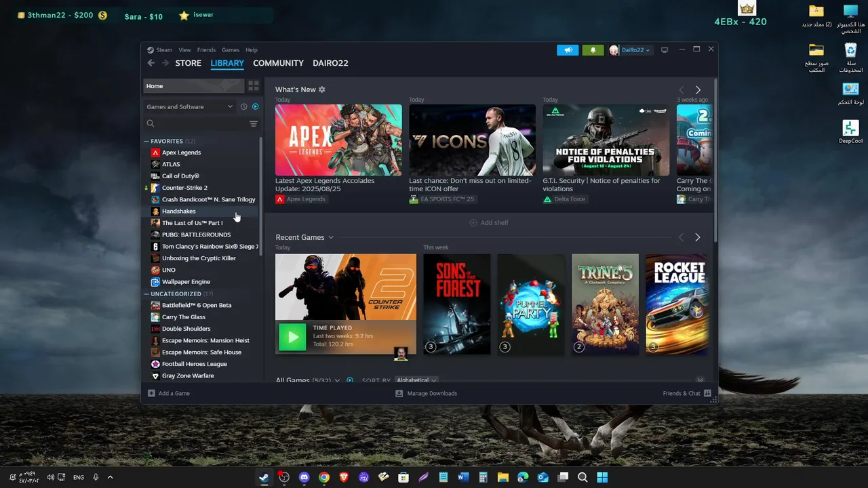Open the Delta Force penalties news thumbnail
Screen dimensions: 868x488
(x=606, y=140)
